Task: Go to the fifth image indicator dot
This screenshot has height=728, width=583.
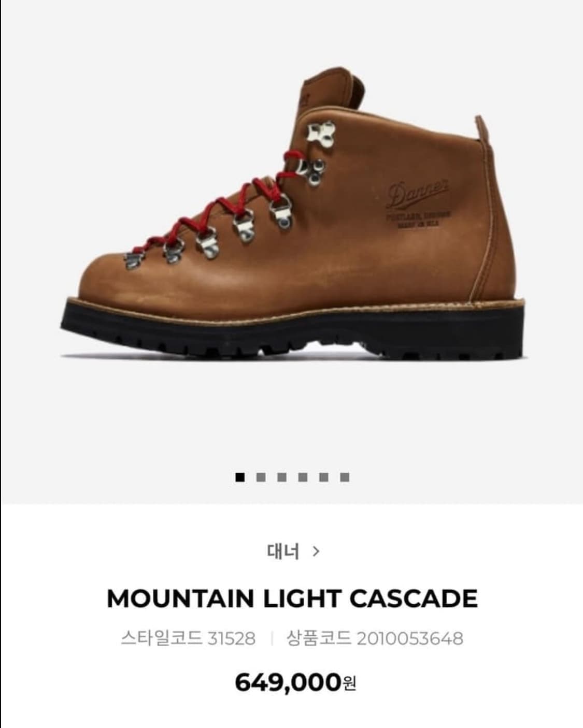Action: 324,477
